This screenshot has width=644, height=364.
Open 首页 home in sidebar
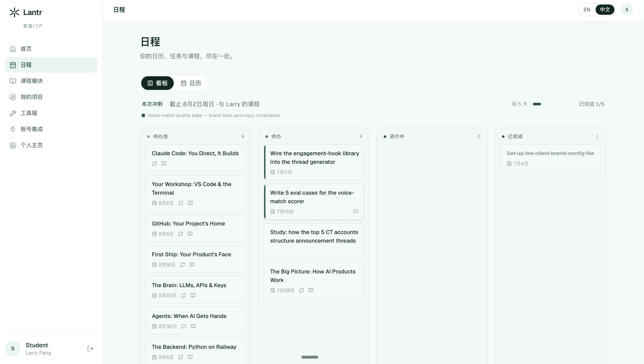coord(51,49)
